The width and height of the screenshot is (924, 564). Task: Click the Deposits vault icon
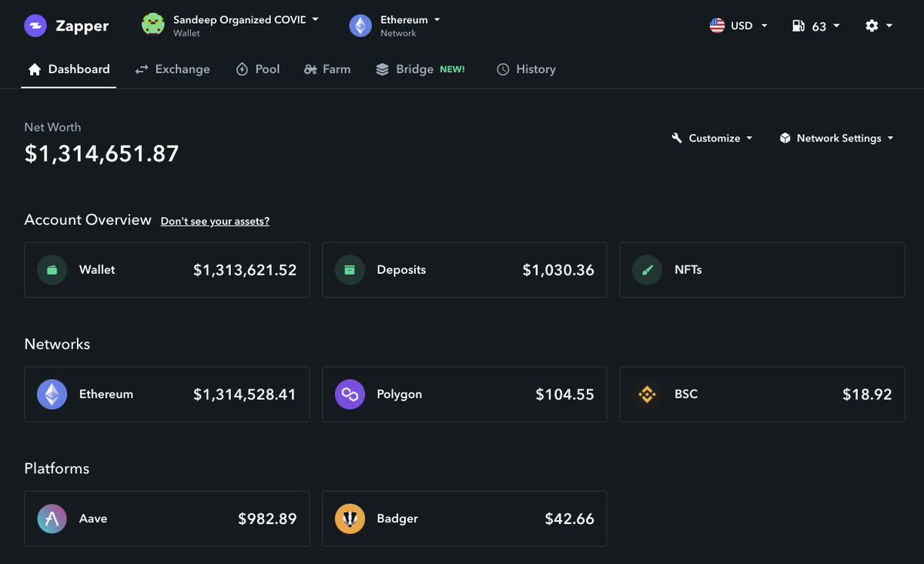[350, 270]
